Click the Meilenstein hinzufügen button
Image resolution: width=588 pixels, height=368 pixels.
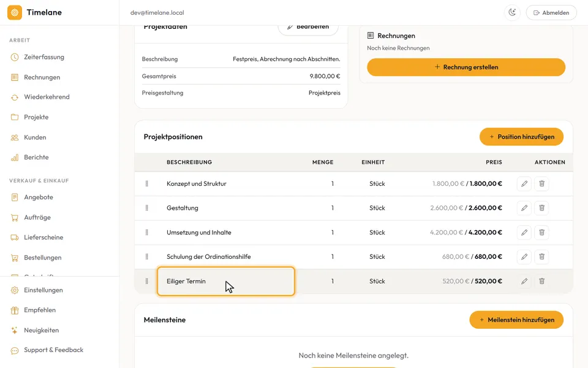516,320
